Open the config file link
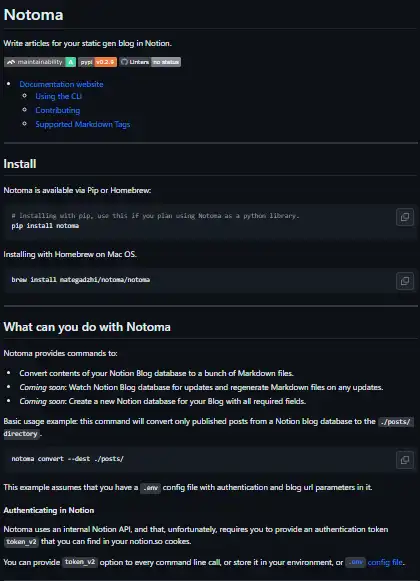 (x=385, y=562)
